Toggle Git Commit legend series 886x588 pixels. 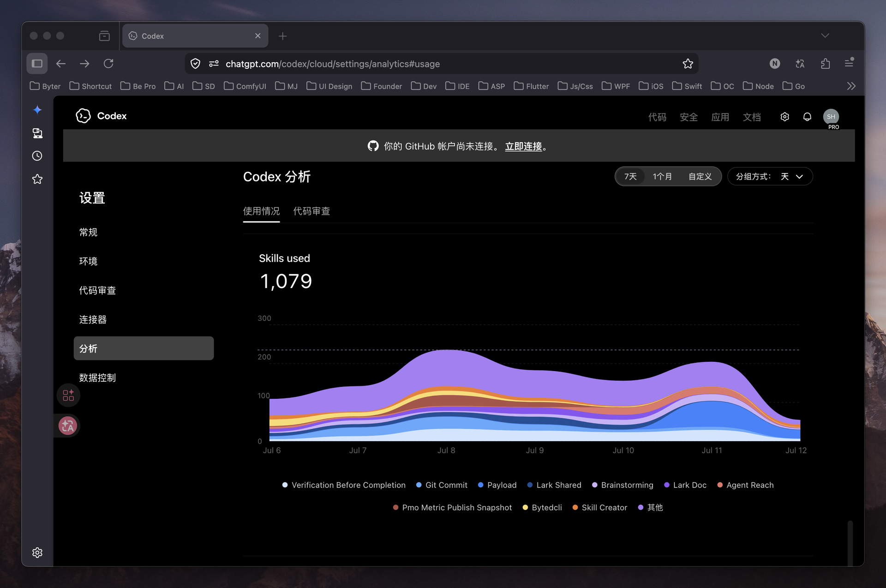coord(442,485)
